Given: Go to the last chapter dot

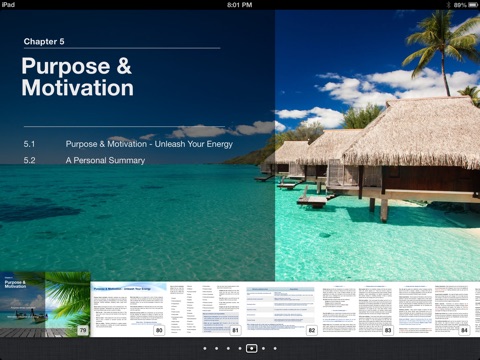Looking at the screenshot, I should pyautogui.click(x=275, y=348).
